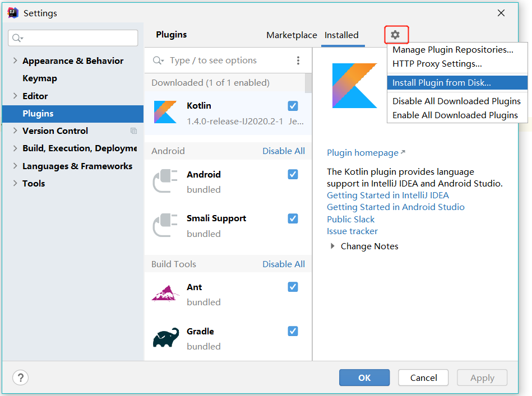Select the Gradle plugin name
This screenshot has height=396, width=532.
tap(200, 331)
